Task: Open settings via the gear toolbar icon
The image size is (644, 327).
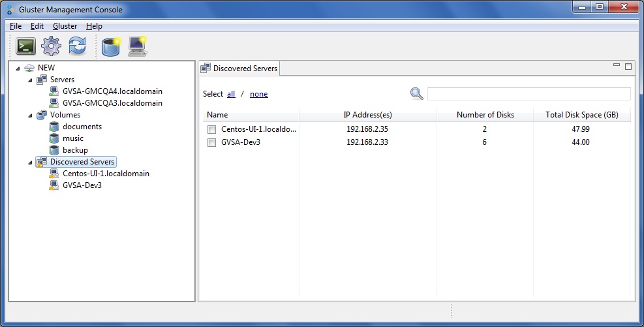Action: point(51,46)
